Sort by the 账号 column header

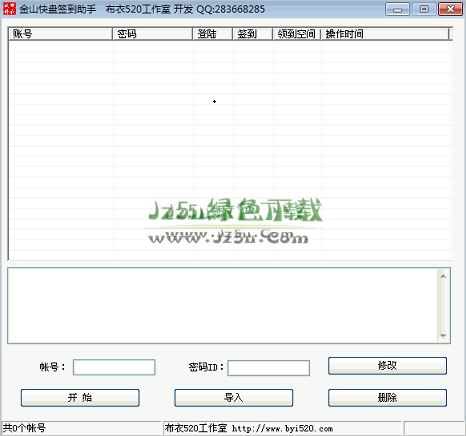[60, 34]
